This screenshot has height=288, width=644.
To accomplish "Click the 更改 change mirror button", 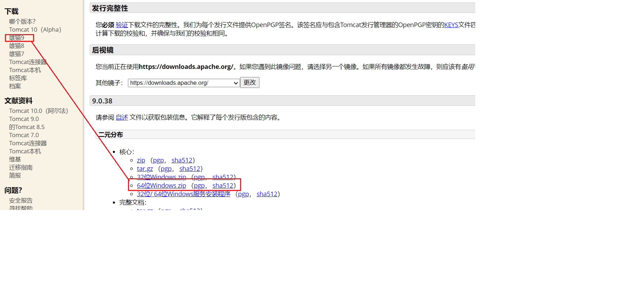I will 250,83.
